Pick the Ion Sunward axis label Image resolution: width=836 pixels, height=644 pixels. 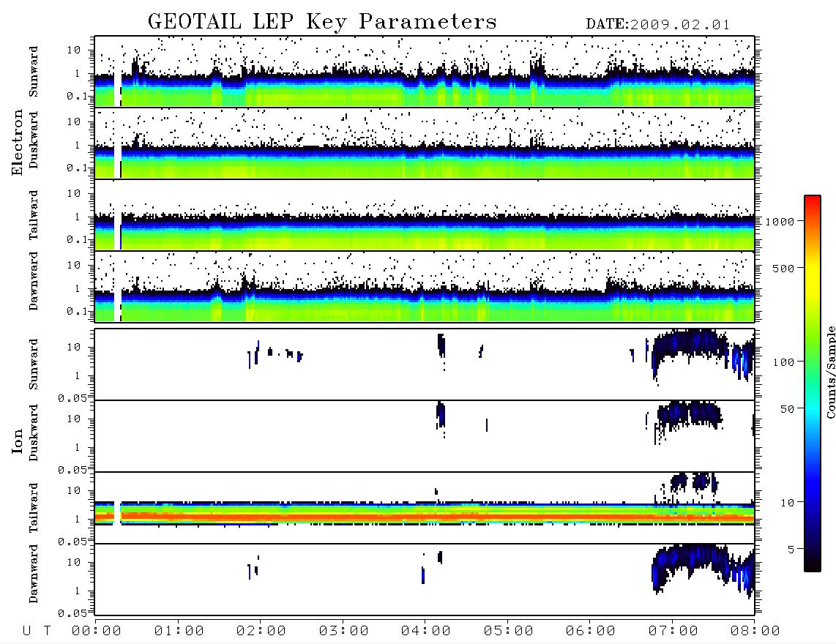click(33, 364)
